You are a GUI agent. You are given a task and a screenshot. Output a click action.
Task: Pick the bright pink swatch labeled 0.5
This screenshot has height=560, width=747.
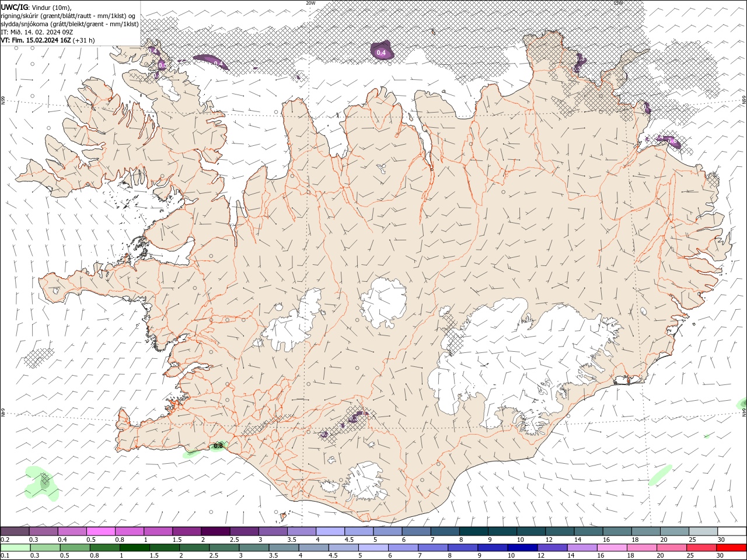(x=101, y=531)
